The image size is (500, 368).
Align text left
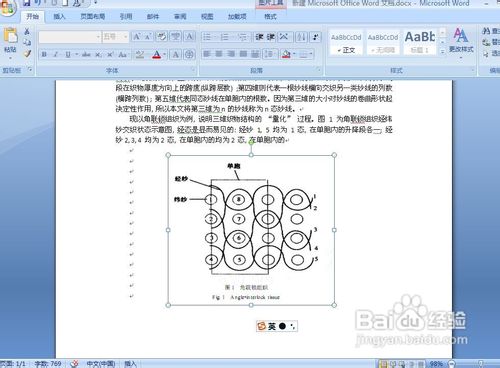pyautogui.click(x=207, y=54)
